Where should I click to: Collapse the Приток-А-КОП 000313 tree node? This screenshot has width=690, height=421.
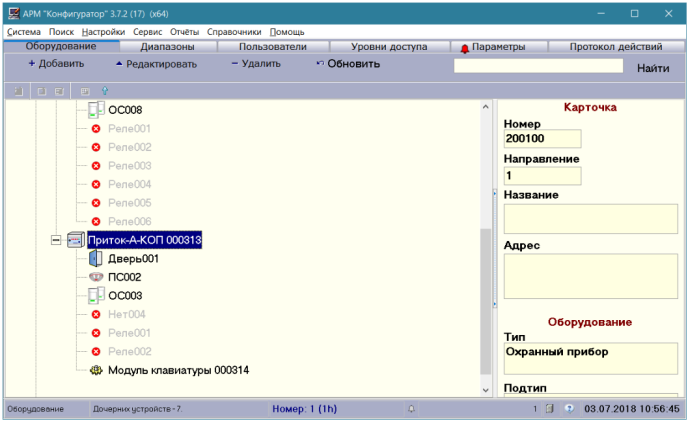point(55,241)
